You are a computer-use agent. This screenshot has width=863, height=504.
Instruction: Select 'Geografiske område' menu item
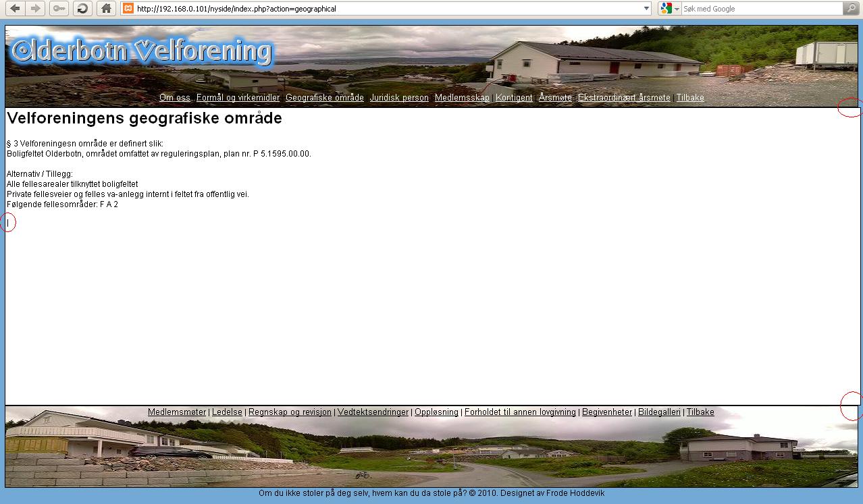pyautogui.click(x=325, y=98)
